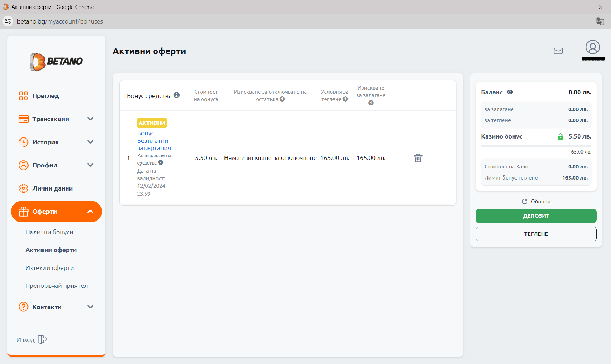Click the info icon next to Бонус средства
This screenshot has height=364, width=611.
pos(176,95)
